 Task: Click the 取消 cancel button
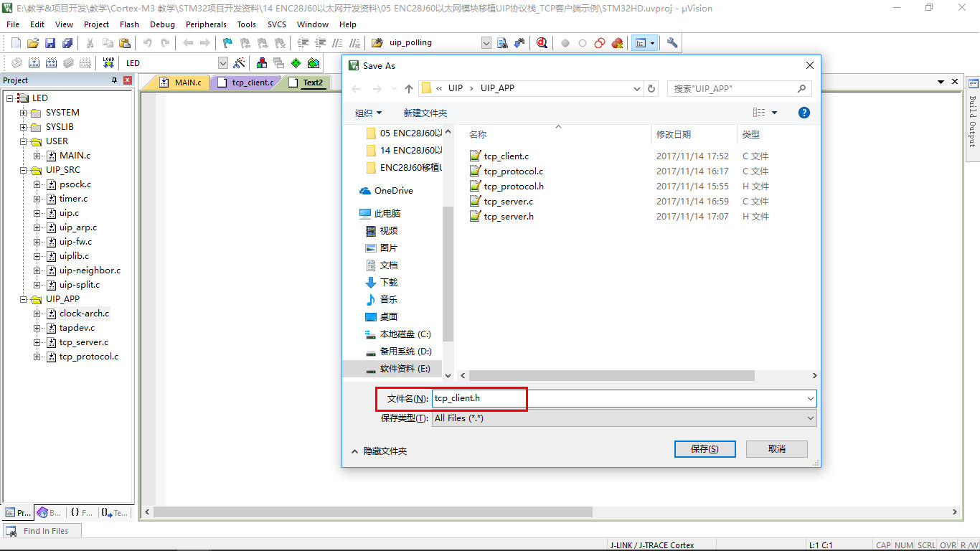[776, 448]
